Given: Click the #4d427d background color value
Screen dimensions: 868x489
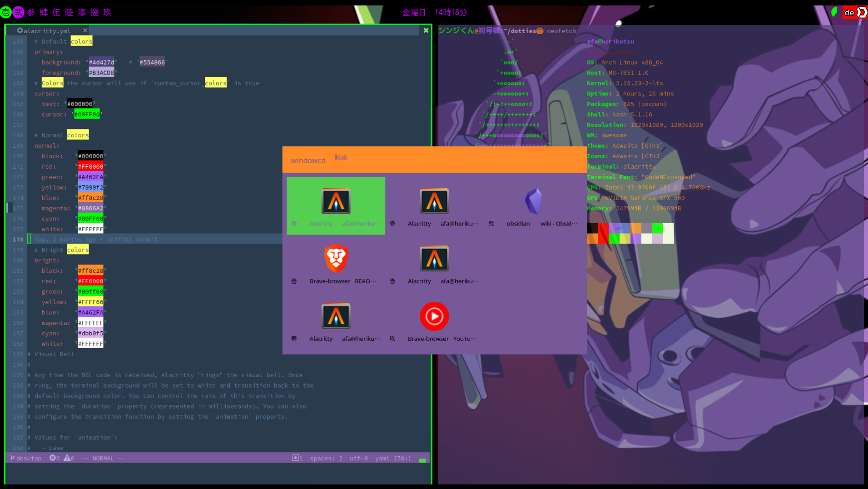Looking at the screenshot, I should (101, 62).
